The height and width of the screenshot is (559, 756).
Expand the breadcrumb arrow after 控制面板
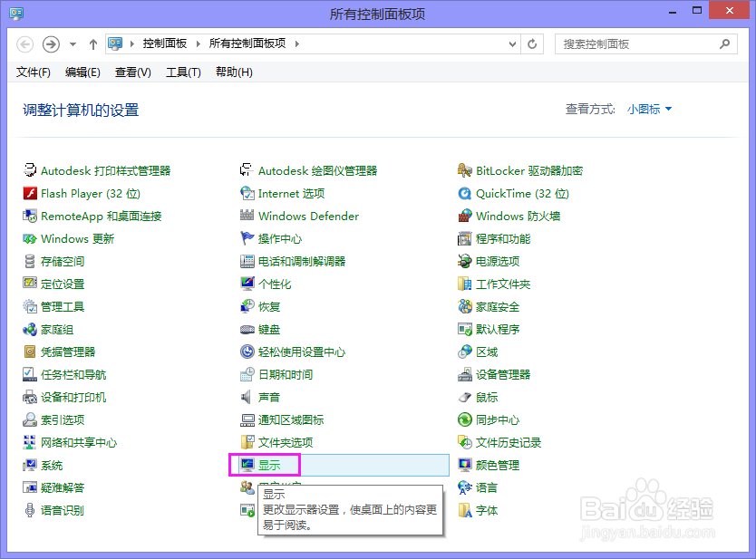198,43
